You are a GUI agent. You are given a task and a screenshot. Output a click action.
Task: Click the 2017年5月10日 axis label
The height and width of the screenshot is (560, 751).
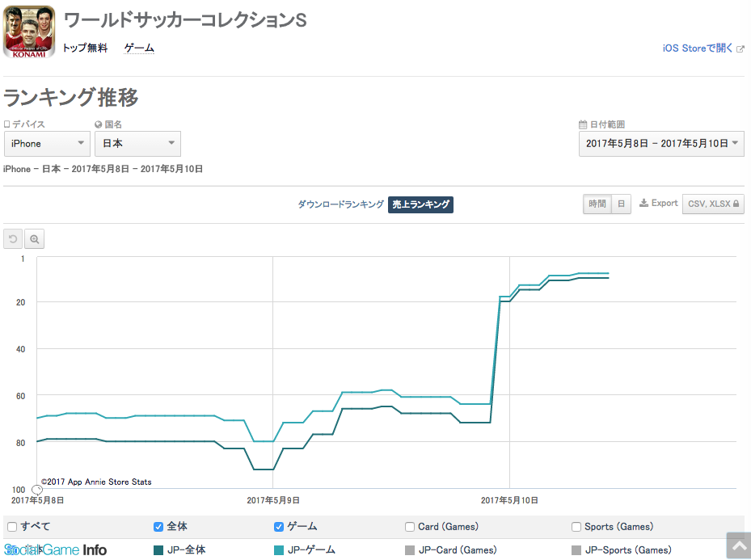coord(509,500)
